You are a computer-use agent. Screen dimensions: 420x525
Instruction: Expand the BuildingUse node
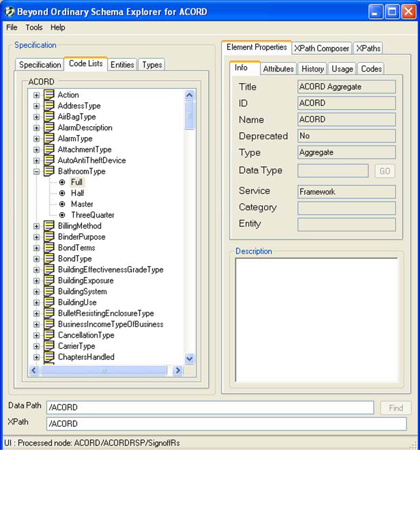[37, 303]
